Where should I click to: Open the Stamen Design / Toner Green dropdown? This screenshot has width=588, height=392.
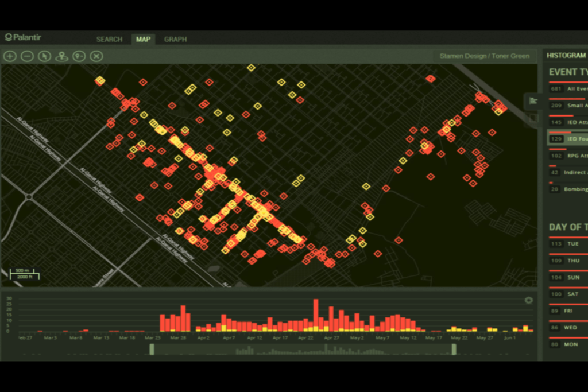[484, 56]
